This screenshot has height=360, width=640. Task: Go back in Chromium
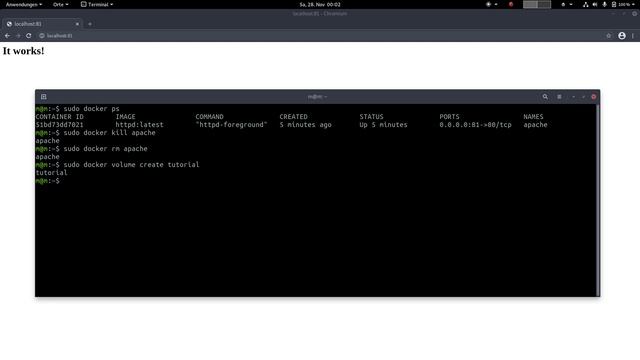7,36
